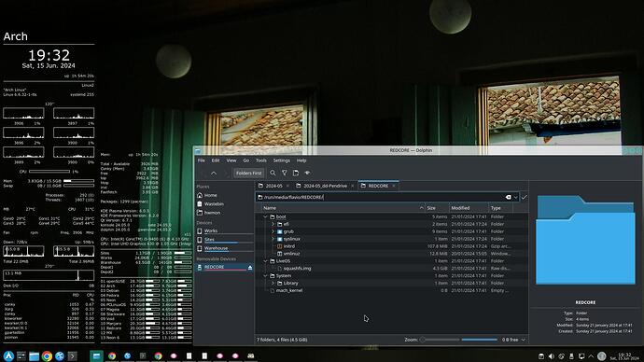This screenshot has width=644, height=362.
Task: Expand the efi folder
Action: tap(273, 224)
